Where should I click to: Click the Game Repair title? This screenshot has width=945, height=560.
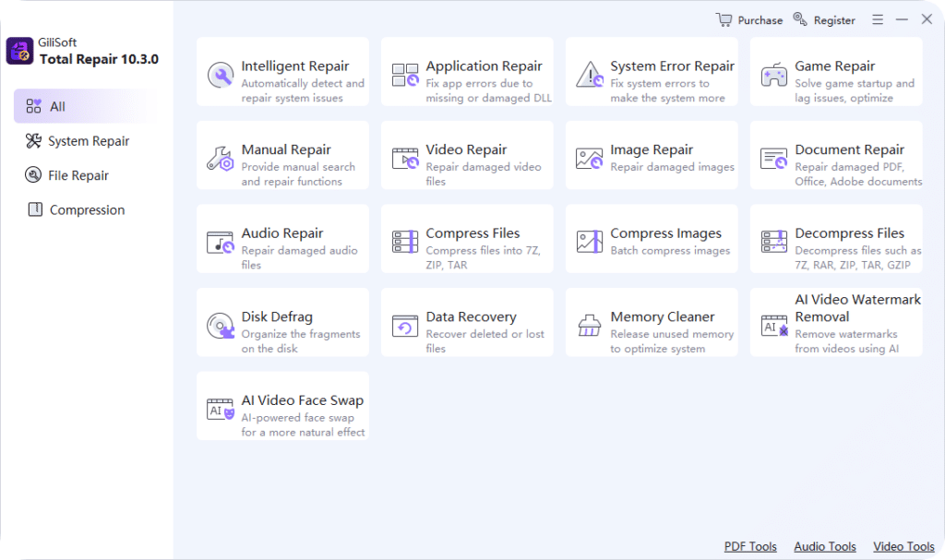click(834, 66)
